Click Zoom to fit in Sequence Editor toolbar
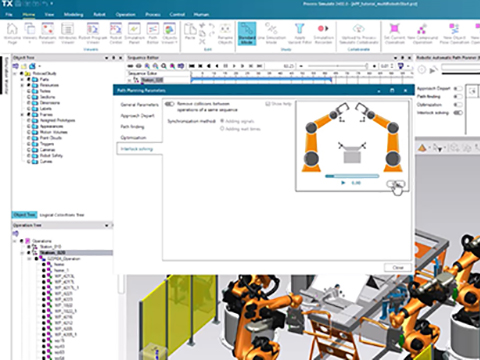The image size is (480, 360). click(x=164, y=66)
